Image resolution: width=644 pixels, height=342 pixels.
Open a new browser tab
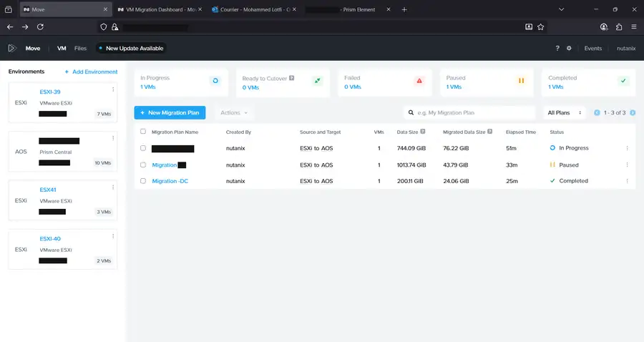coord(404,9)
